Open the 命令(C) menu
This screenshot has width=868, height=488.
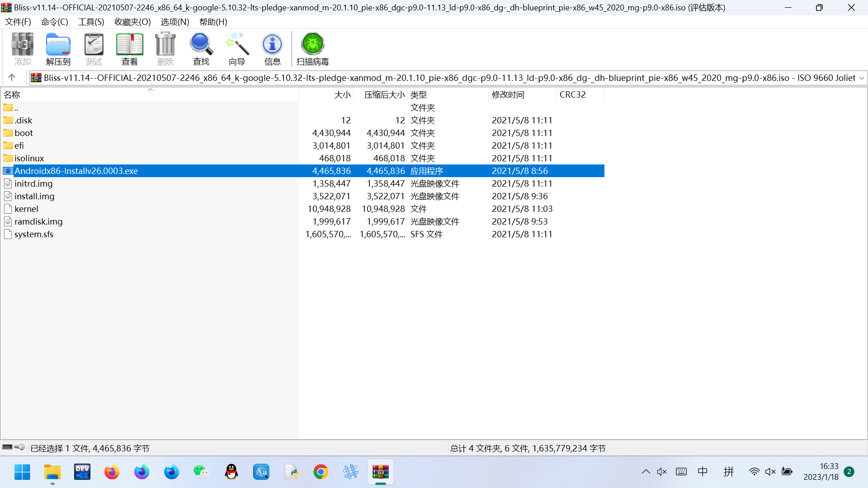(55, 22)
